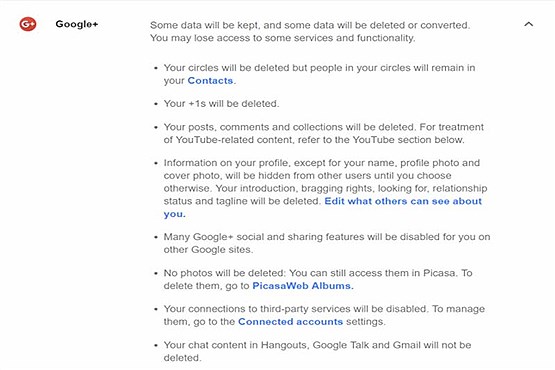555x370 pixels.
Task: Click the 'Your introduction, bragging rights' sentence
Action: 325,194
